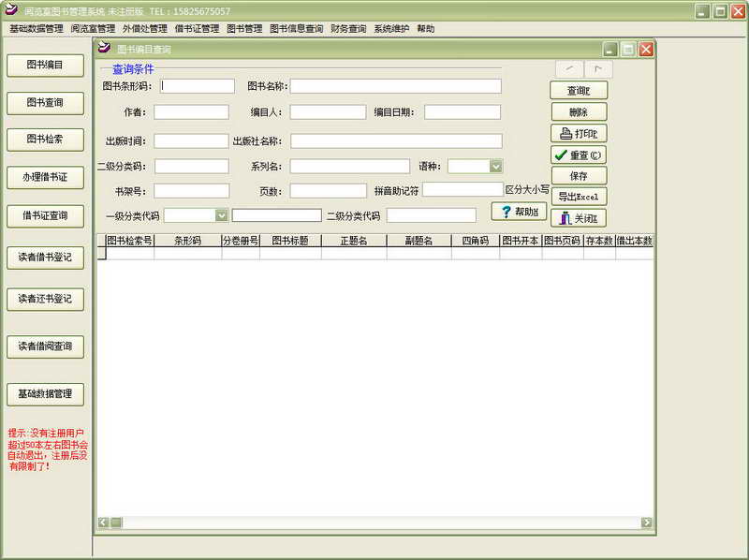Click inside the 图书条形码 input field
The image size is (749, 560).
(x=197, y=85)
